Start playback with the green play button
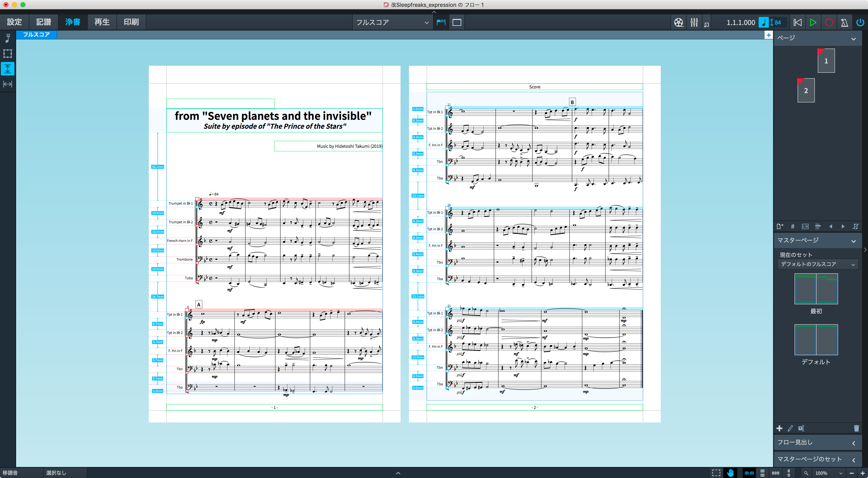 click(x=813, y=22)
